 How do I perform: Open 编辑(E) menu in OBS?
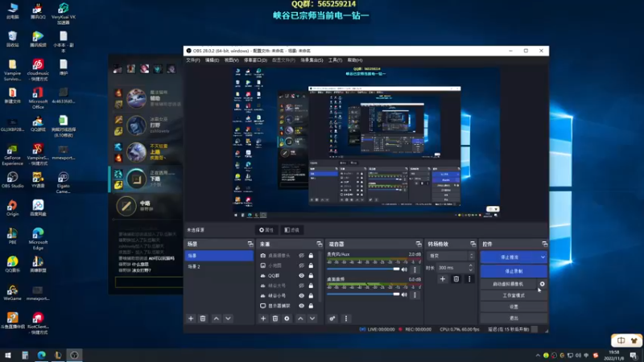[212, 60]
